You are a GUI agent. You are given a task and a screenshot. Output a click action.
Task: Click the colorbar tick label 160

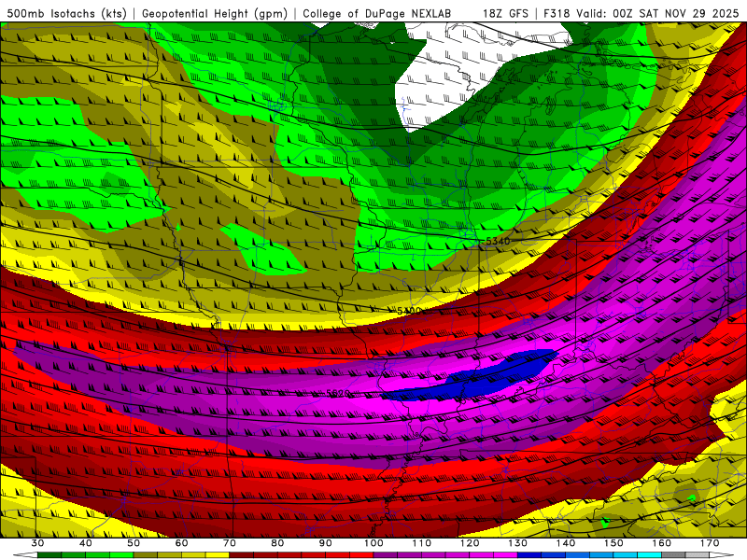pos(662,543)
